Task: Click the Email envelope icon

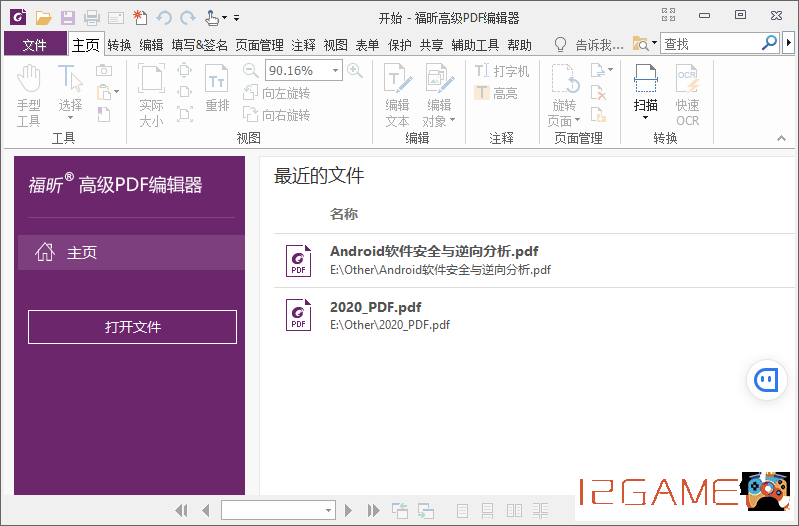Action: [116, 18]
